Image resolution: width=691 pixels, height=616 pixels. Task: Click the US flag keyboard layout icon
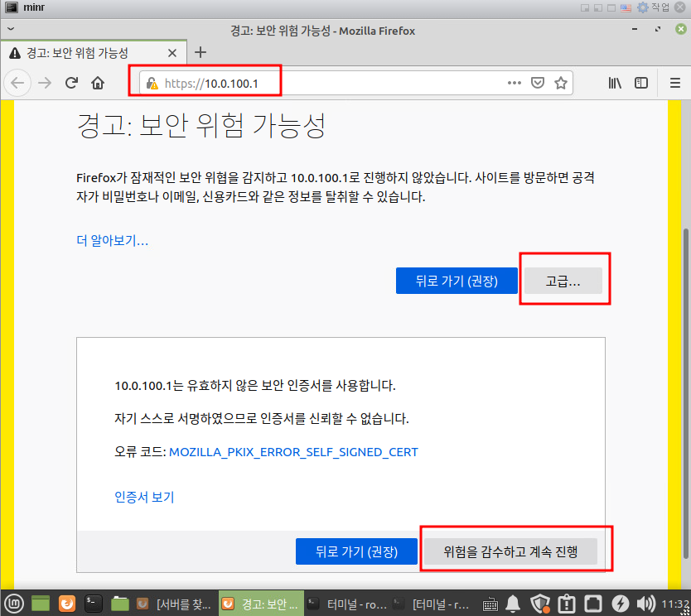click(626, 8)
